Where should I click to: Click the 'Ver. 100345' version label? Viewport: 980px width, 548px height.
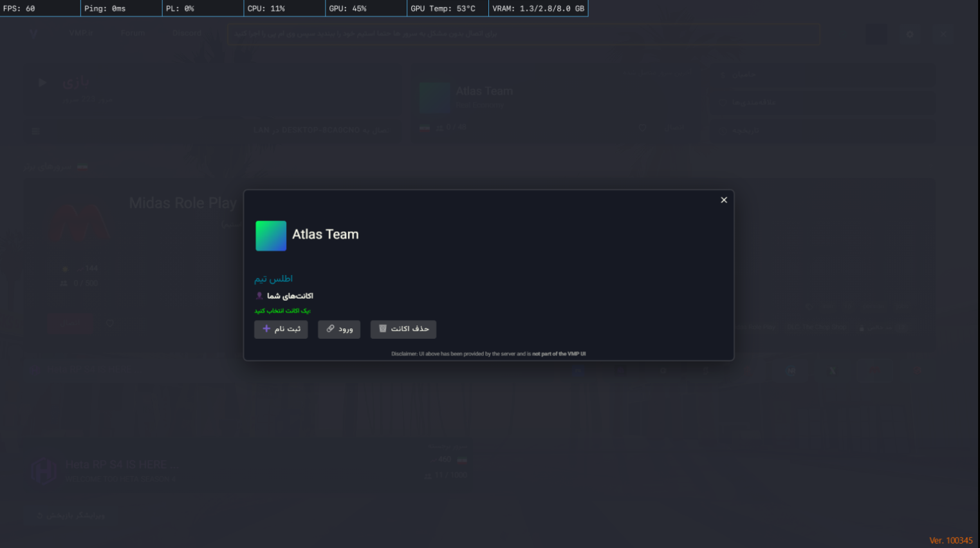[x=951, y=540]
